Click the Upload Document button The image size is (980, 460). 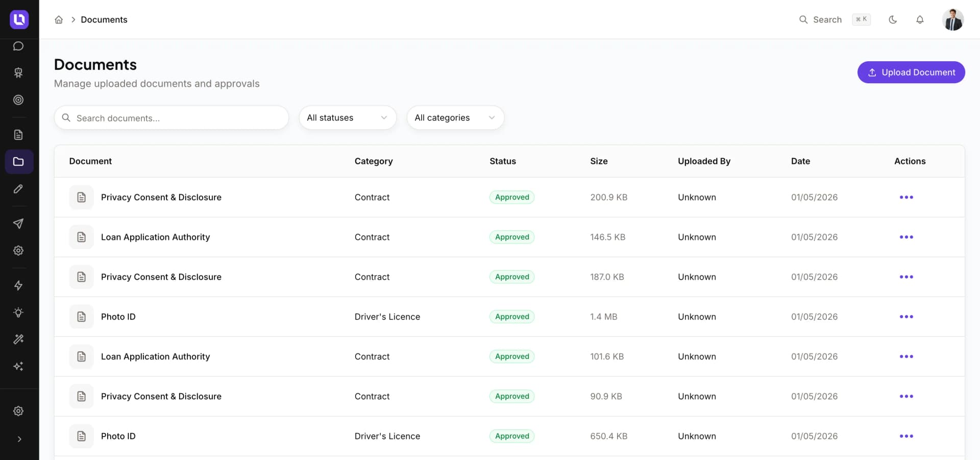tap(911, 72)
